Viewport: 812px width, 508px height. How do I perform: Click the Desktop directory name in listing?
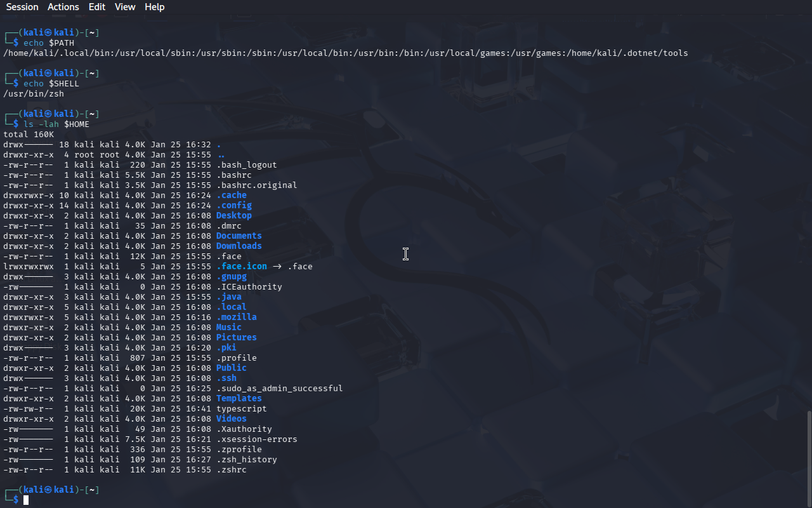233,216
